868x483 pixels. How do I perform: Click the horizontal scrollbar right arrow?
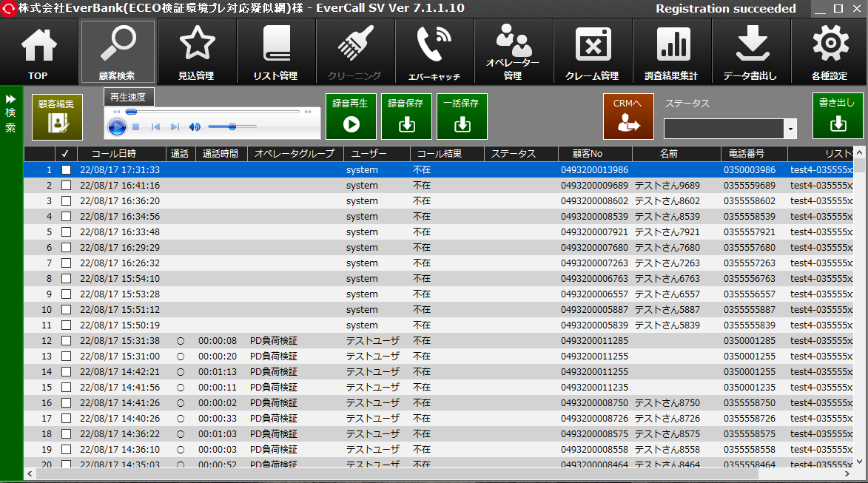click(847, 474)
